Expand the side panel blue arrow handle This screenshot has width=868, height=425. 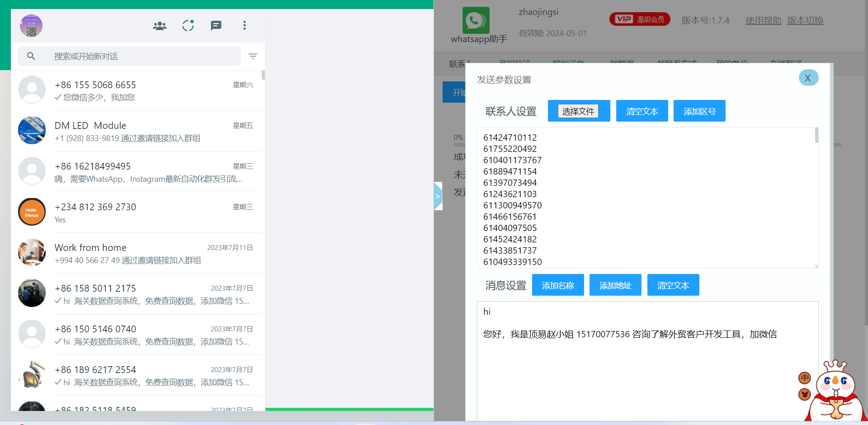point(438,196)
